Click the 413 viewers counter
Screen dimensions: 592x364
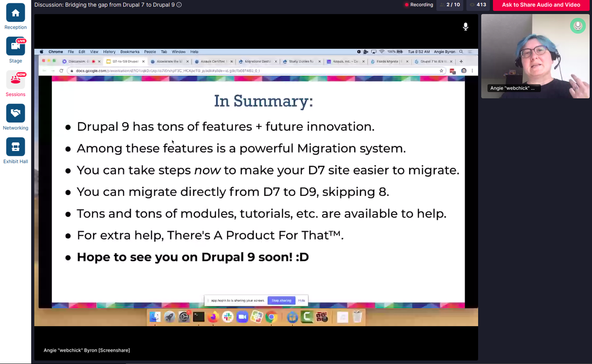(x=478, y=5)
